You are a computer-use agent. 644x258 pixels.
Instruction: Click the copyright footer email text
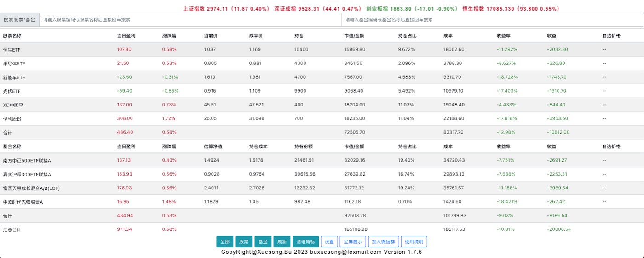(345, 252)
